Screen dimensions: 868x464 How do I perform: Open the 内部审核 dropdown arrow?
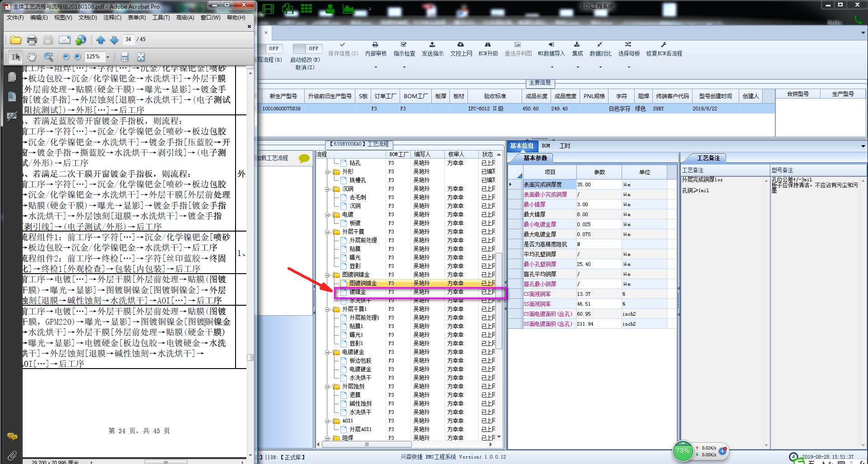coord(376,67)
